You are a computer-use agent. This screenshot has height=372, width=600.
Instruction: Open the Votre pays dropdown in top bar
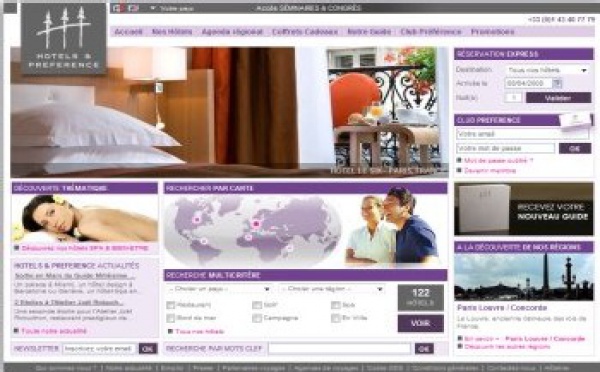tap(172, 8)
